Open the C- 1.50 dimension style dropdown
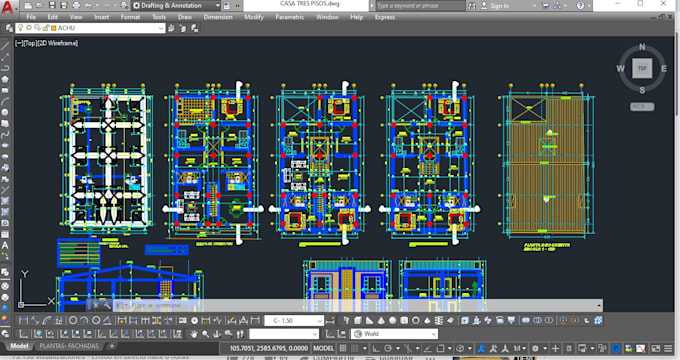The image size is (680, 360). point(294,321)
